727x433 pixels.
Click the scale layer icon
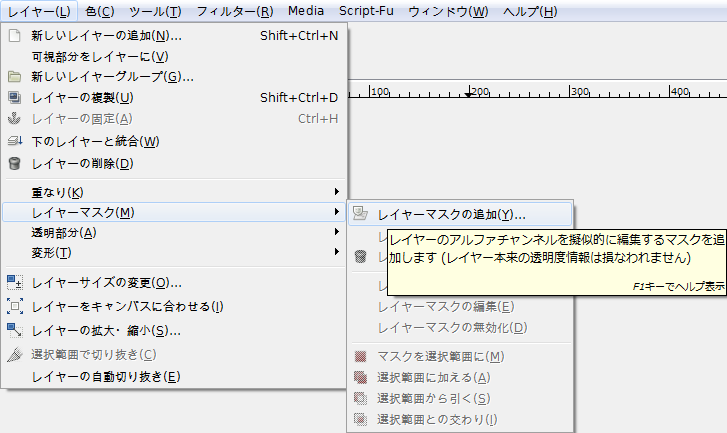pyautogui.click(x=15, y=330)
